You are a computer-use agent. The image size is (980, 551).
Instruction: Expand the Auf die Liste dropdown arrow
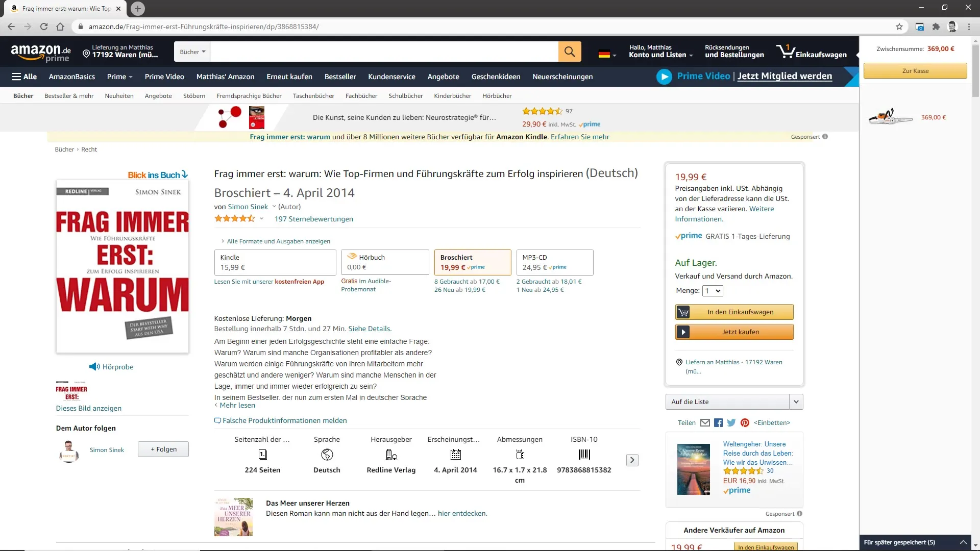(x=796, y=402)
